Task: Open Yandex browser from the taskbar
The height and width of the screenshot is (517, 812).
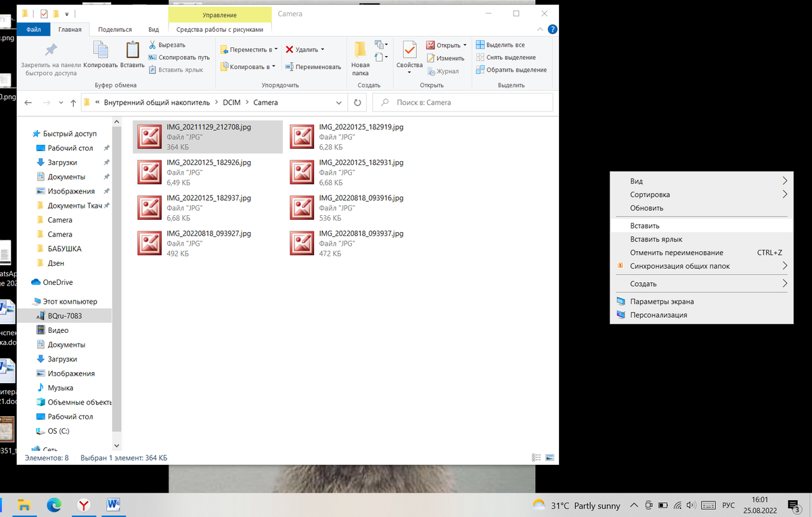Action: tap(84, 505)
